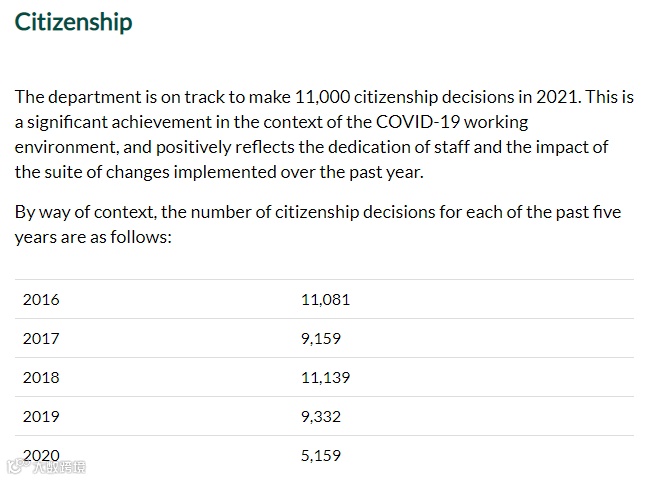This screenshot has width=646, height=480.
Task: Select the 5,159 decisions figure
Action: (321, 455)
